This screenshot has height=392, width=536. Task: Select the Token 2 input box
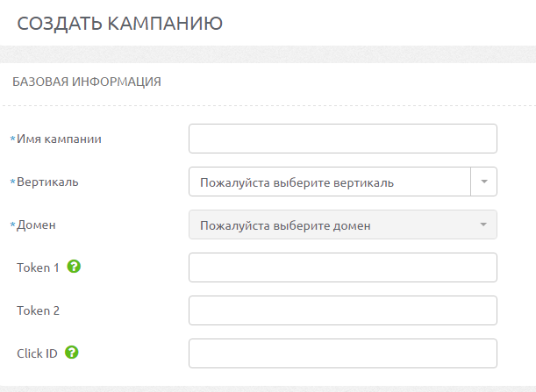tap(342, 310)
